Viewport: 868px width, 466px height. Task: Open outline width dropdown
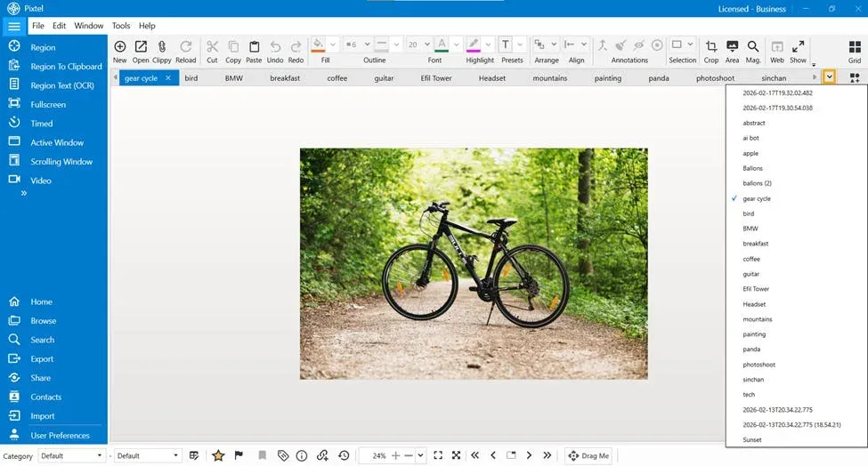pyautogui.click(x=367, y=44)
